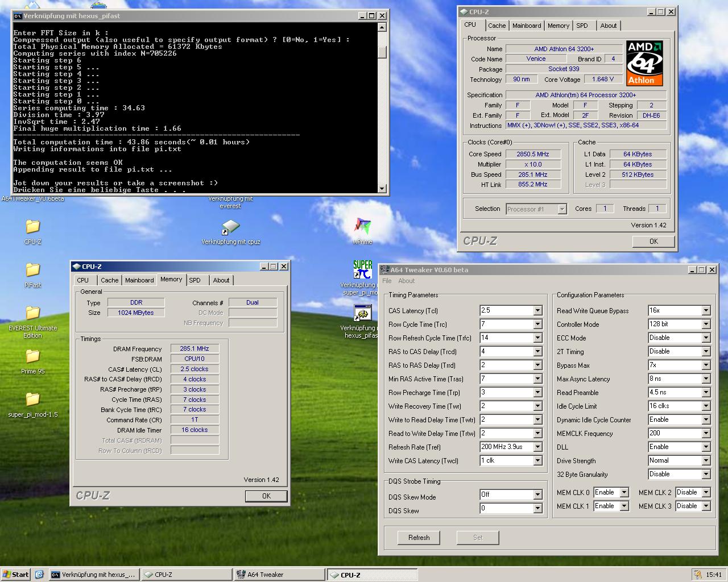Open Memory tab in CPU-Z CPU window
The image size is (728, 582).
click(559, 26)
